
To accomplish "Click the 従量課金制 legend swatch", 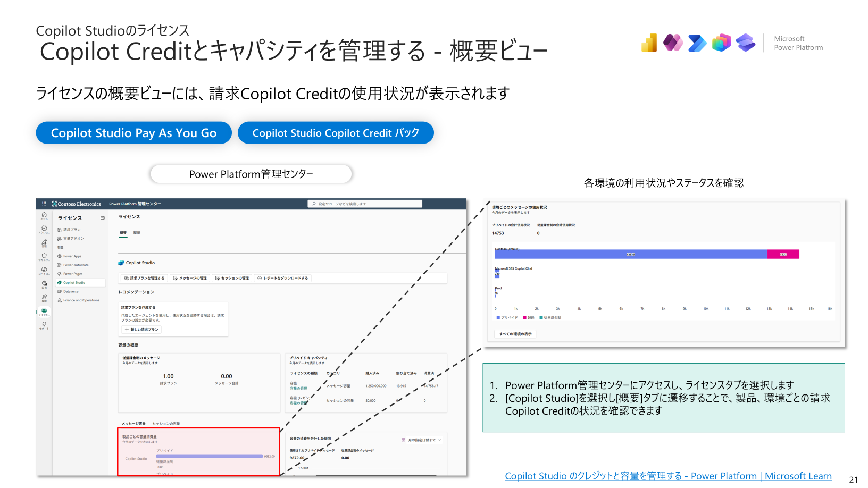I will tap(541, 318).
